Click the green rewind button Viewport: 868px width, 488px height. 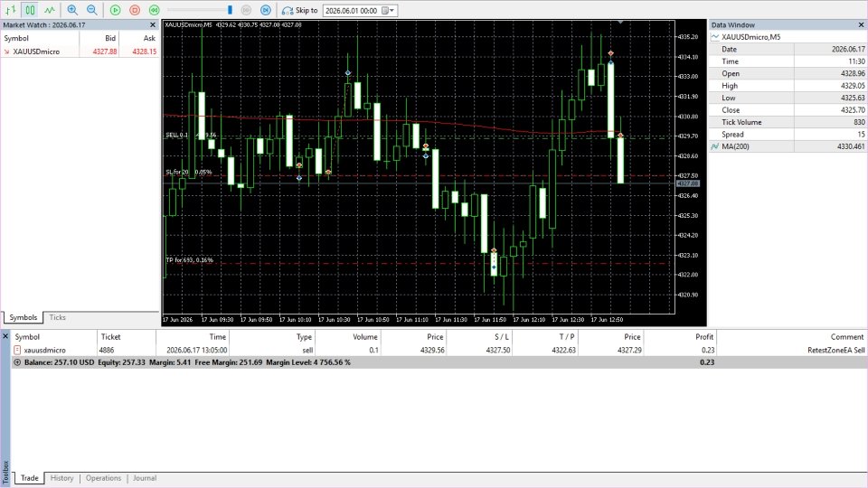(155, 10)
